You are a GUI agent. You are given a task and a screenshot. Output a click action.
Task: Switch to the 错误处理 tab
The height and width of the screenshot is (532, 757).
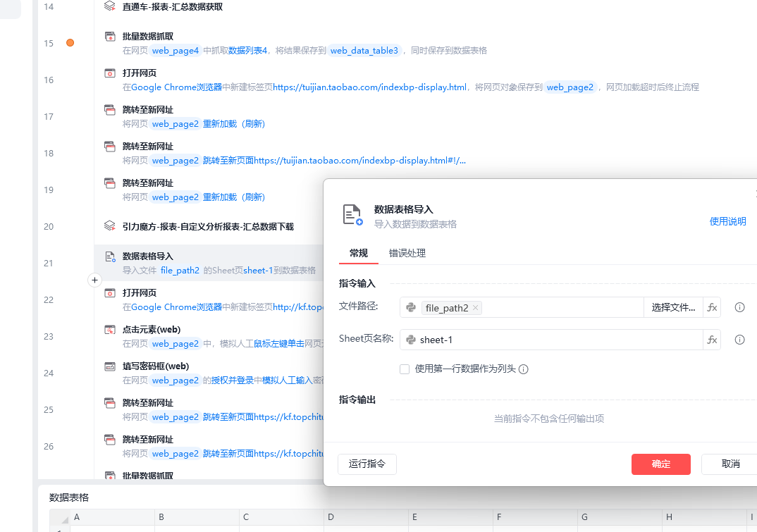pos(407,253)
